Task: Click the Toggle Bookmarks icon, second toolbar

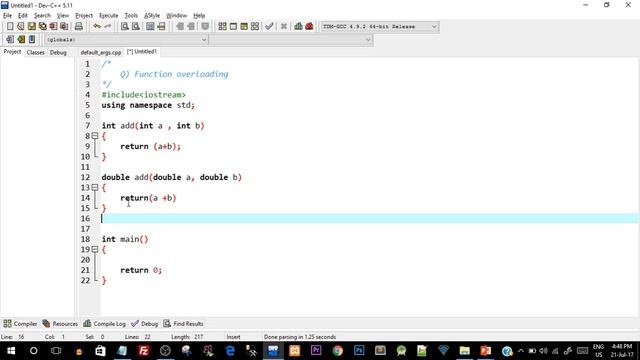Action: [21, 40]
